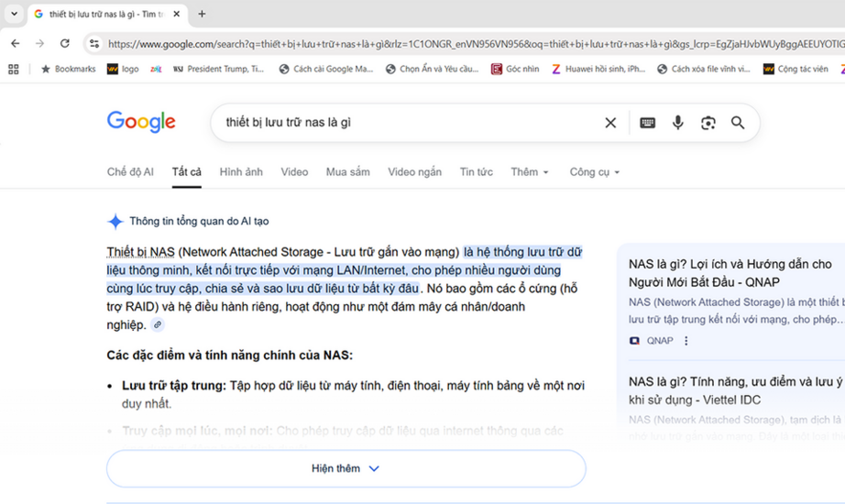Image resolution: width=845 pixels, height=504 pixels.
Task: Open the 'Công cụ' tools dropdown
Action: tap(595, 172)
